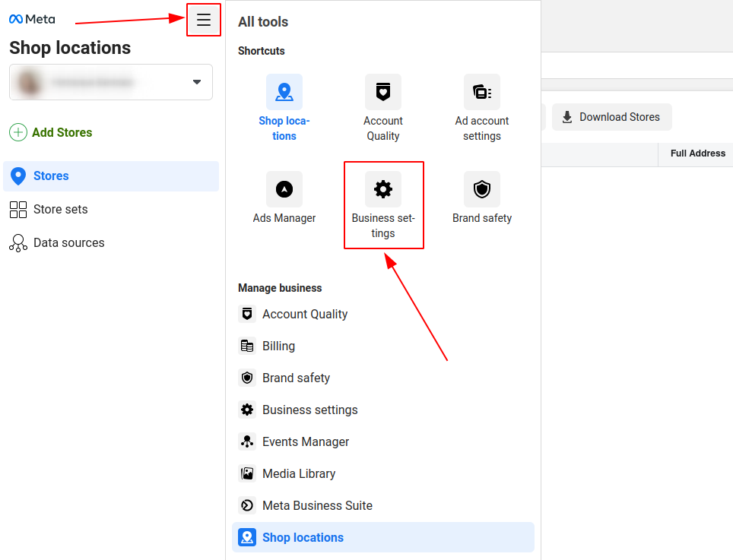
Task: Click the Billing list icon
Action: click(247, 346)
